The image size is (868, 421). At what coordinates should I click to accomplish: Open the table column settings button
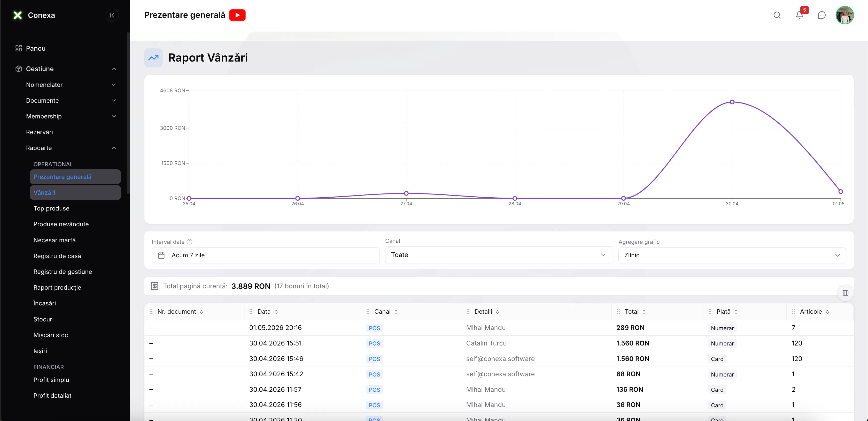pos(846,293)
